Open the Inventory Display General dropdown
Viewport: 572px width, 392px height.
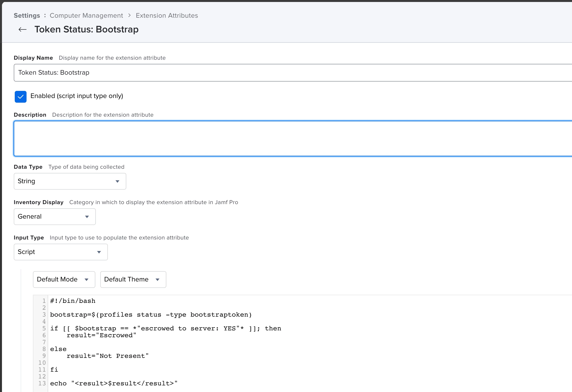tap(55, 217)
